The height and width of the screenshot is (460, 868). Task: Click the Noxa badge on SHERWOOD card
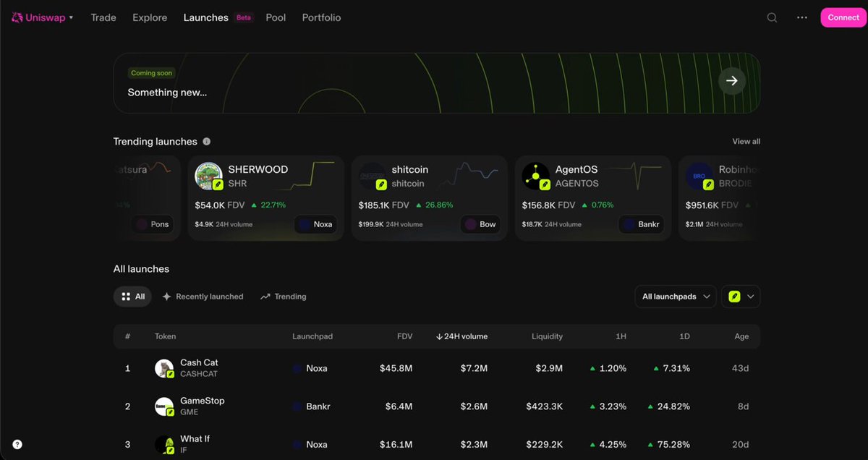315,224
